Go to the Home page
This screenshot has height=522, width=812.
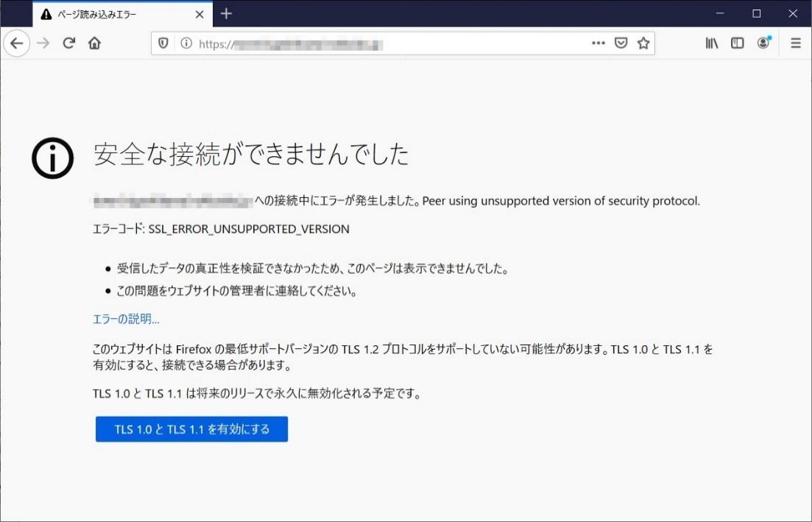[94, 43]
